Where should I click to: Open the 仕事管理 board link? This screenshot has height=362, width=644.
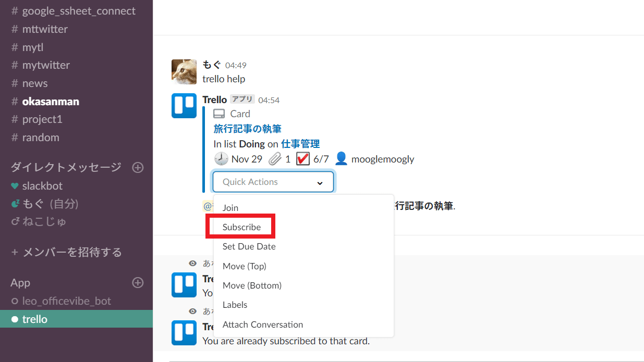(300, 144)
